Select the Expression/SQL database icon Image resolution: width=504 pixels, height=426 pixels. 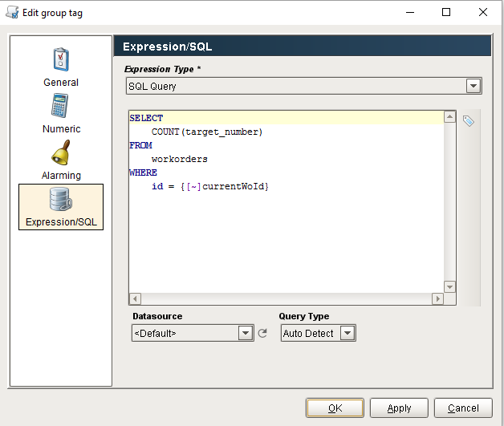pyautogui.click(x=61, y=200)
